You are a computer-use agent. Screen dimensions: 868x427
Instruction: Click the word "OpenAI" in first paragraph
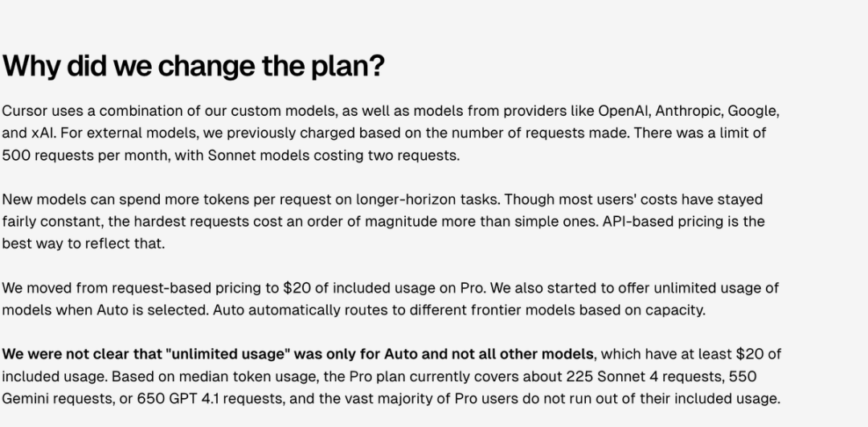[x=624, y=111]
